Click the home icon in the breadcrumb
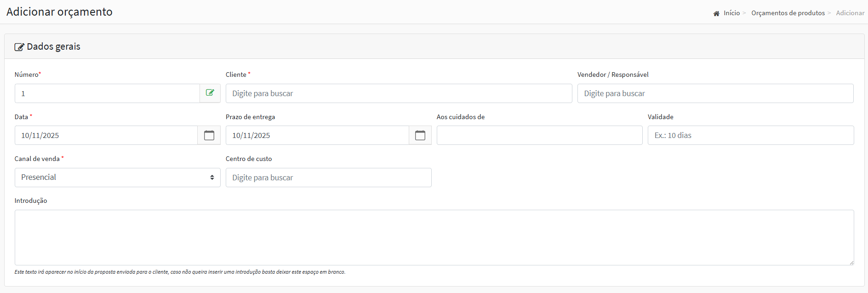This screenshot has width=868, height=293. tap(716, 13)
